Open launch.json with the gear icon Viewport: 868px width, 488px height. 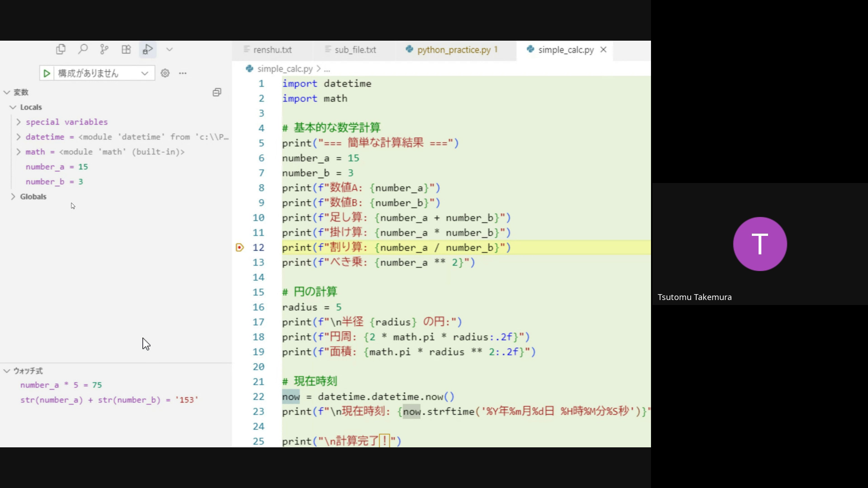[165, 73]
